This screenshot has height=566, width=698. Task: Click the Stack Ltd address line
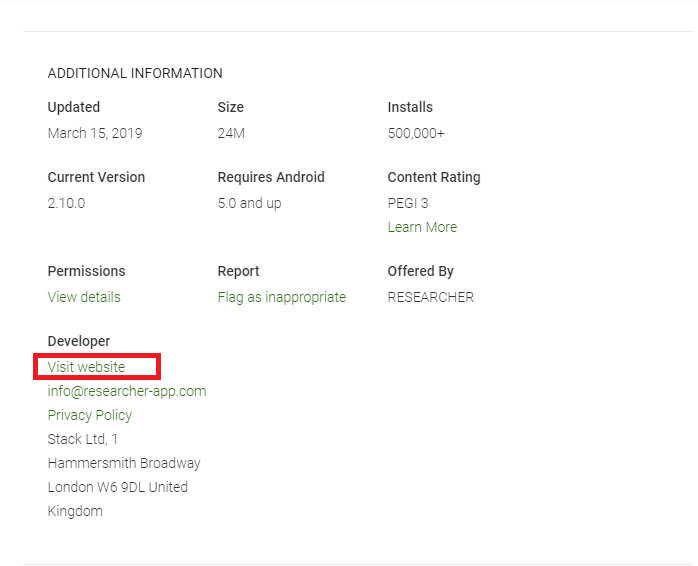tap(83, 439)
